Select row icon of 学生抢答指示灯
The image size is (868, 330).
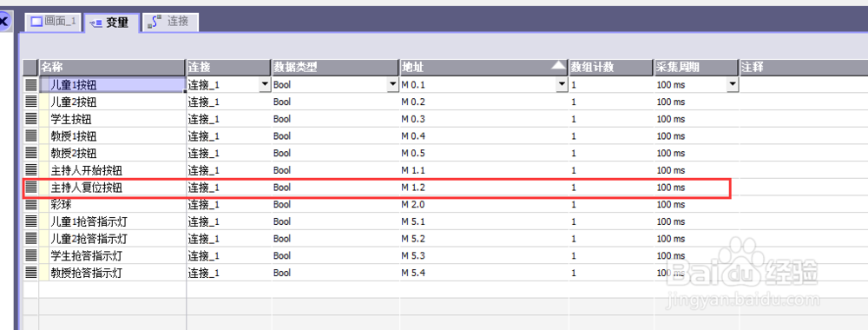pyautogui.click(x=31, y=256)
